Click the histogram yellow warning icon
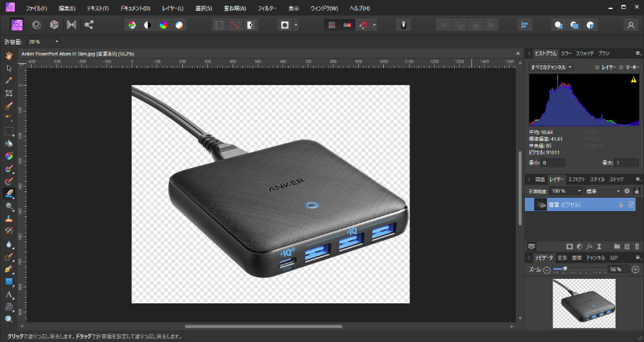Screen dimensions: 644x342 click(x=633, y=80)
